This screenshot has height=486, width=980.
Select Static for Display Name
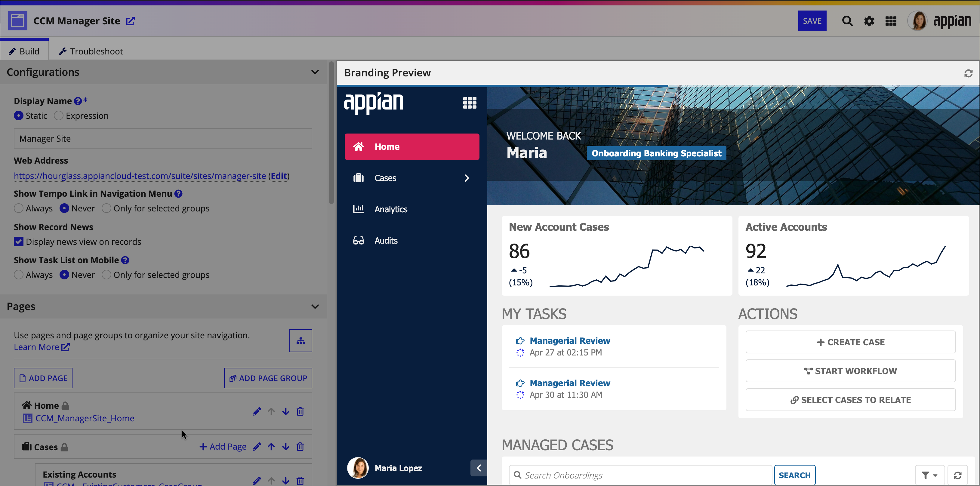[19, 115]
